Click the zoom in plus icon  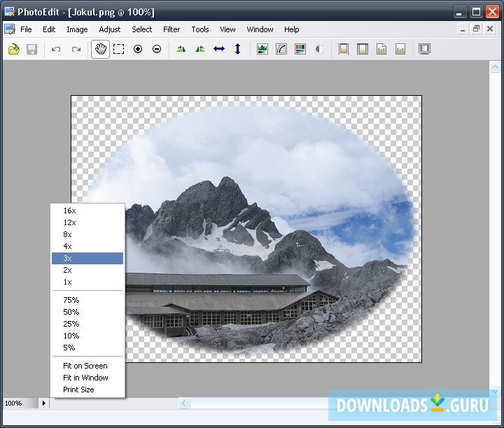[x=138, y=49]
